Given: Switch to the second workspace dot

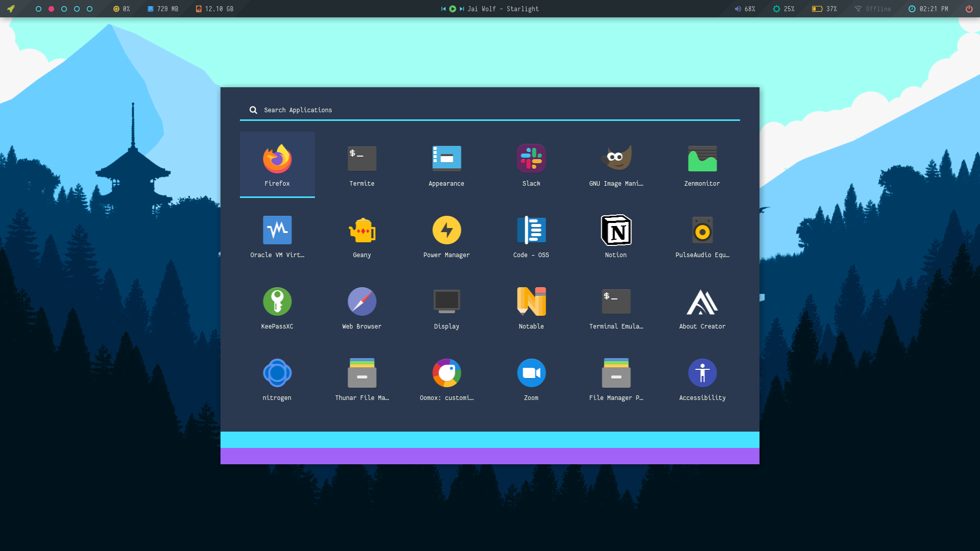Looking at the screenshot, I should pyautogui.click(x=51, y=9).
